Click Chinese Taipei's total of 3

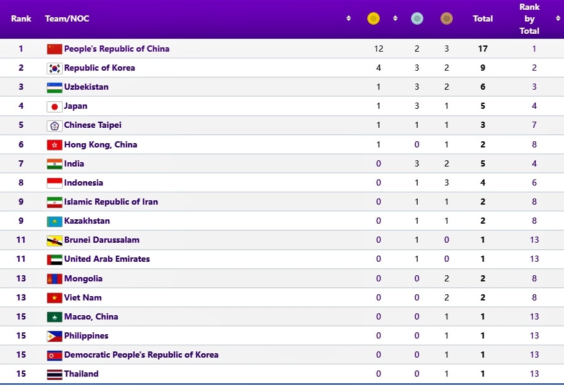coord(483,125)
